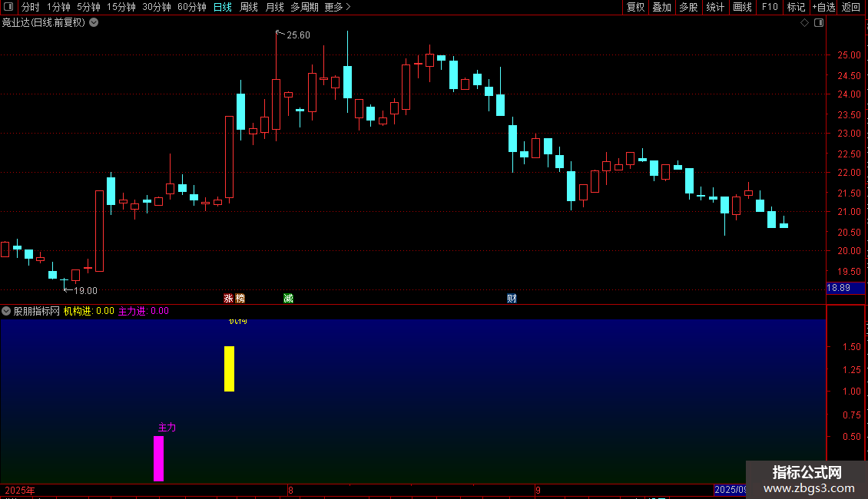Click the 标记 mark button

(x=796, y=7)
